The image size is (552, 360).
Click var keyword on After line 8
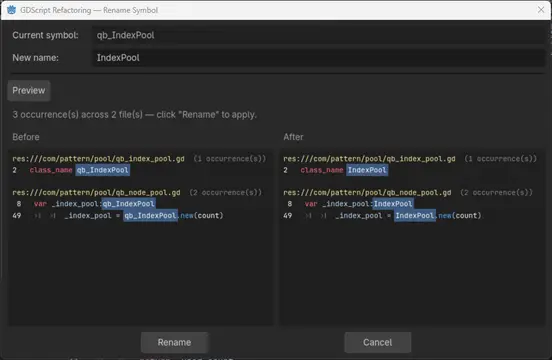(311, 204)
